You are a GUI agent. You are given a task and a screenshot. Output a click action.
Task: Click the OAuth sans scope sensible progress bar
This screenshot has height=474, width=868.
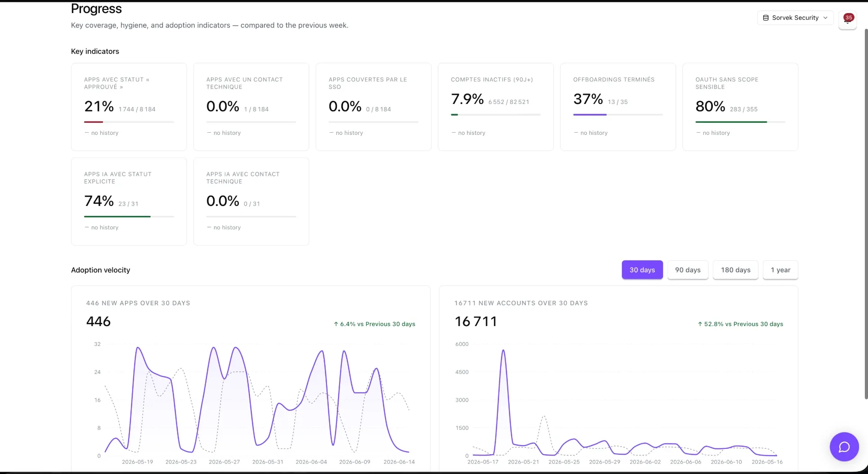coord(740,122)
